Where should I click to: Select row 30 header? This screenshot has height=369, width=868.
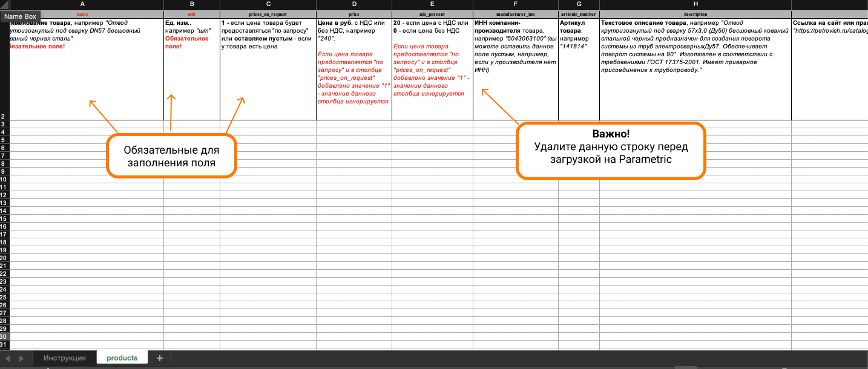5,336
